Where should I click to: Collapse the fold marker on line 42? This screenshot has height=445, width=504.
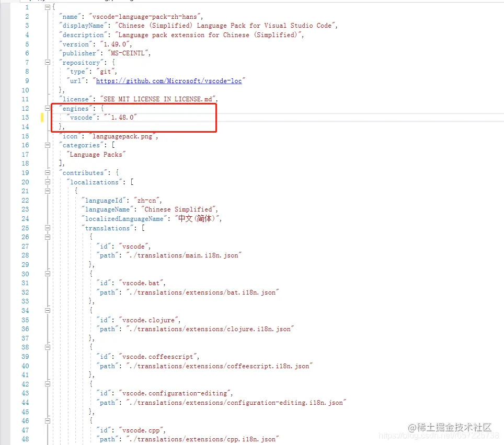coord(48,384)
